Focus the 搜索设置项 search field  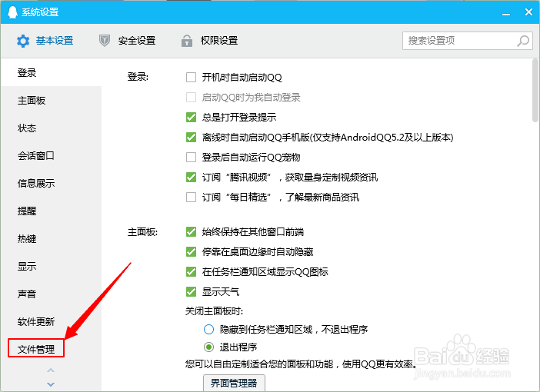pos(468,41)
